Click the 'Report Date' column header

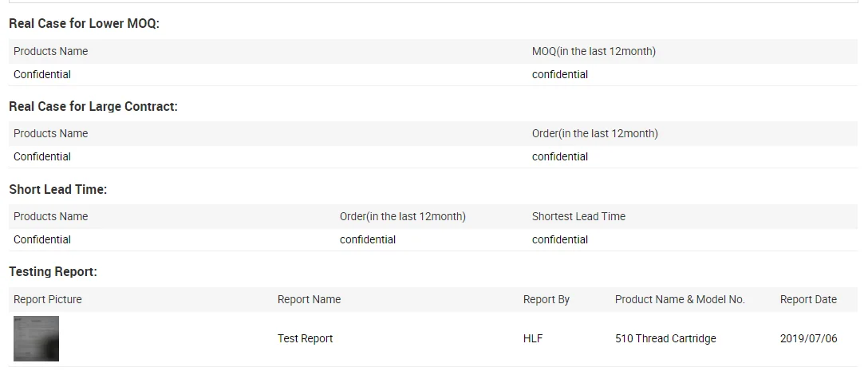[808, 299]
